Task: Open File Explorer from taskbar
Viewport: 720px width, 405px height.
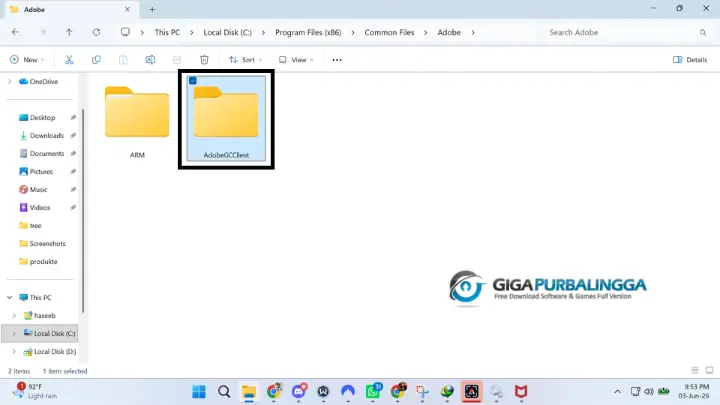Action: point(249,392)
